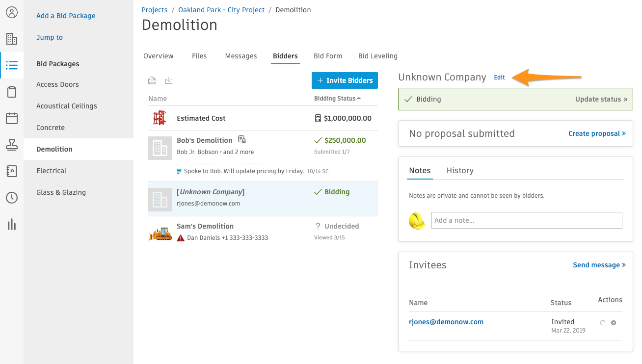Print the bidders list with printer icon
The width and height of the screenshot is (642, 364).
pos(153,80)
